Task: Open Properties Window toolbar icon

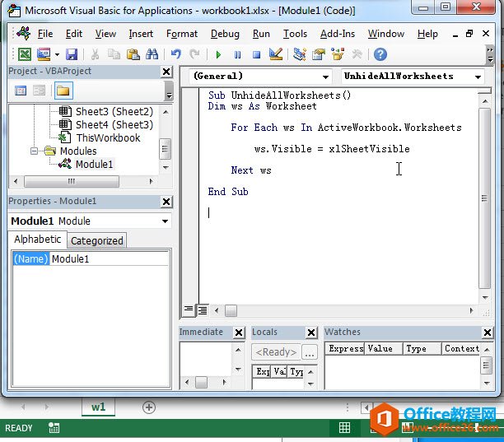Action: click(x=319, y=54)
